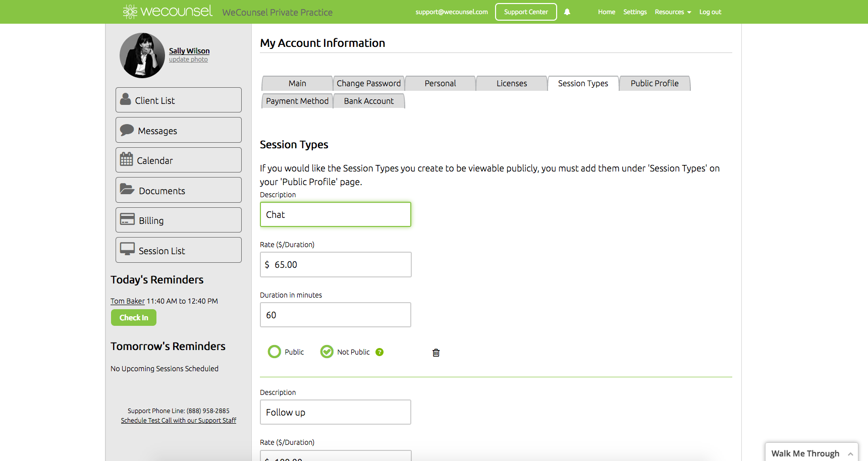This screenshot has width=868, height=461.
Task: Click the Duration in minutes field
Action: click(x=336, y=315)
